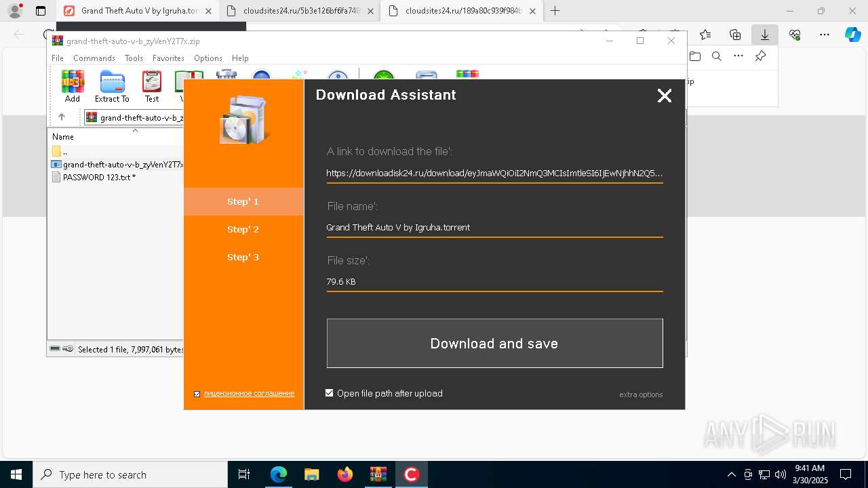Screen dimensions: 868x488
Task: Open Edge settings and more menu
Action: (825, 35)
